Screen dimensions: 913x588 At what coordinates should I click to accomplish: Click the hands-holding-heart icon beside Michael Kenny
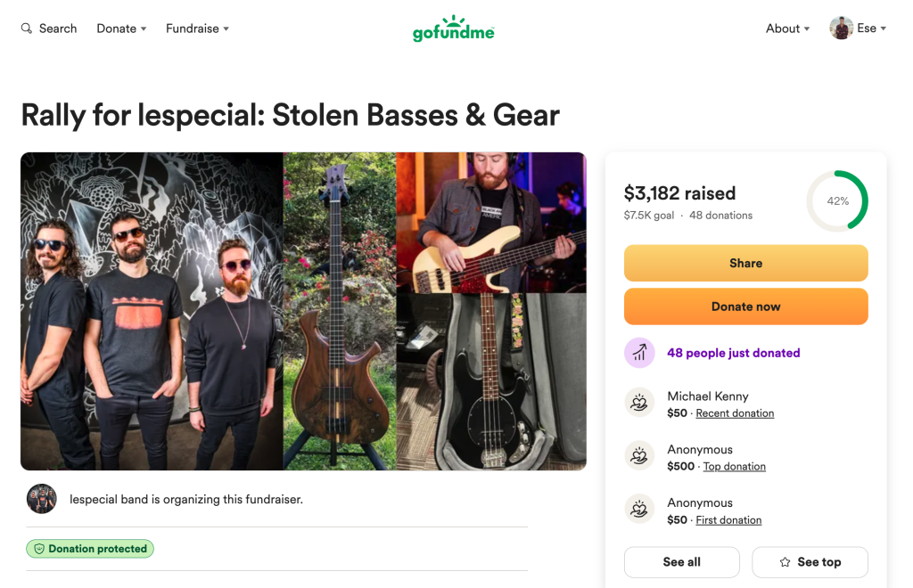pos(639,402)
